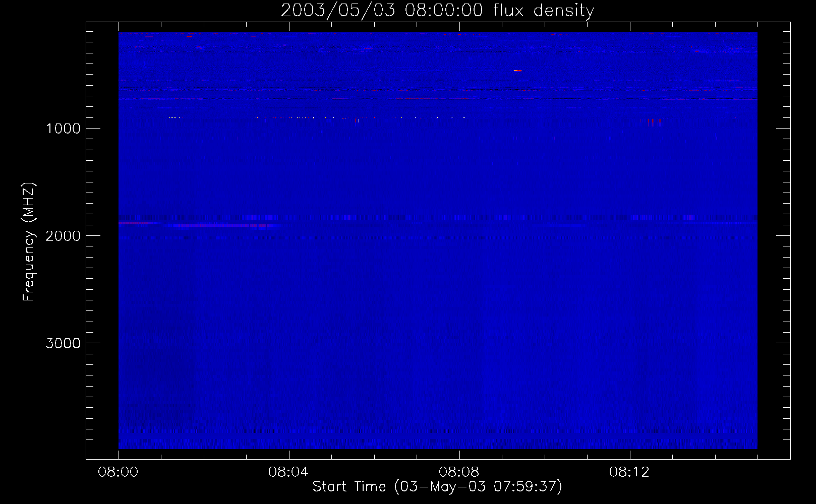The width and height of the screenshot is (816, 504).
Task: Select the "Frequency (MHZ)" y-axis label
Action: (x=29, y=242)
